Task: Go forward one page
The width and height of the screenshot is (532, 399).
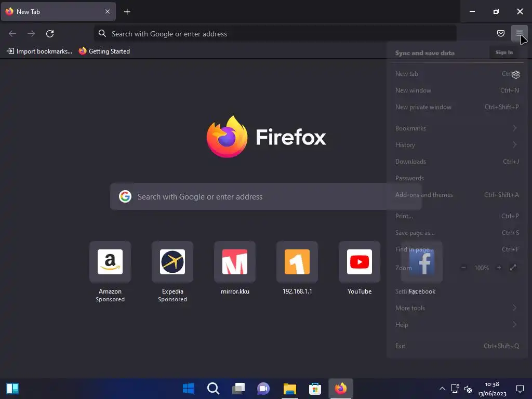Action: tap(31, 34)
